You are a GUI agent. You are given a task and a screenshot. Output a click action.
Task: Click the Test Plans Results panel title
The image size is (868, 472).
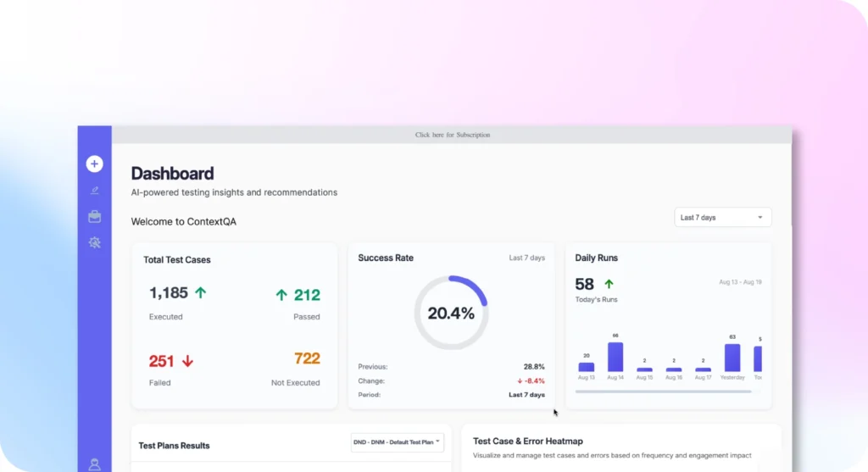point(174,446)
